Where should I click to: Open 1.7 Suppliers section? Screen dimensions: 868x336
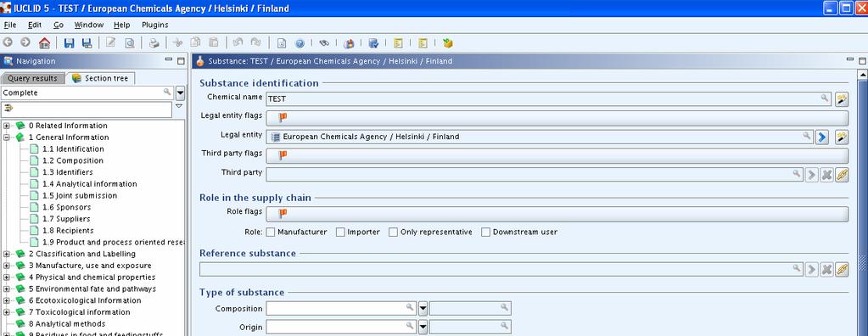coord(66,219)
